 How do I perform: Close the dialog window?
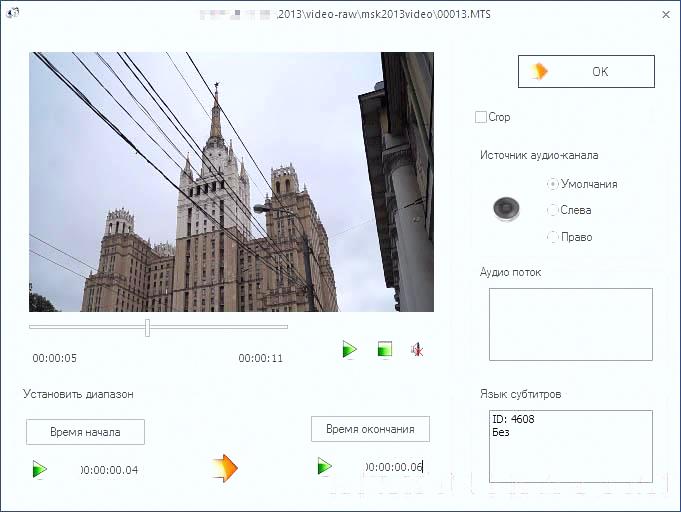666,15
